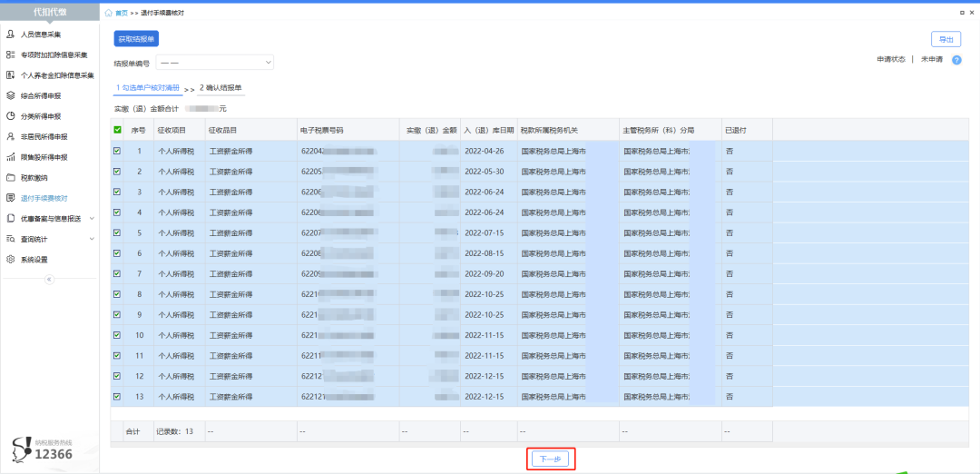Uncheck row 1 checkbox dated 2022-04-26

tap(117, 151)
